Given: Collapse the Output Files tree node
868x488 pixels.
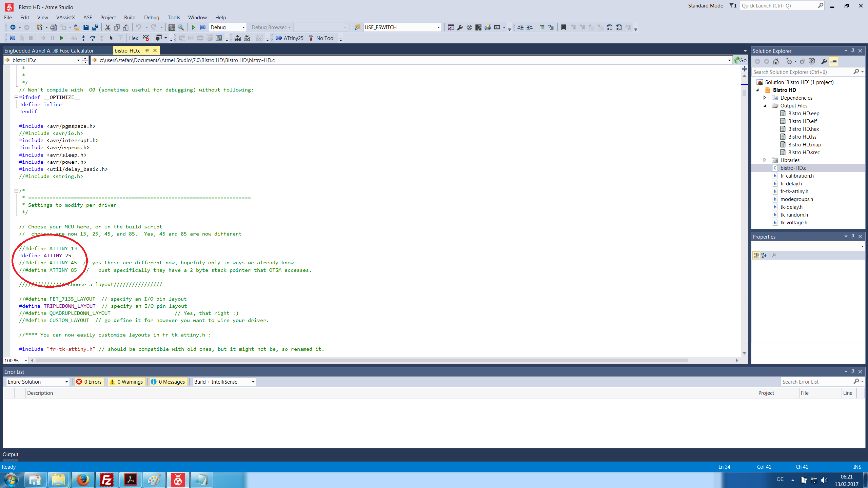Looking at the screenshot, I should (x=765, y=106).
